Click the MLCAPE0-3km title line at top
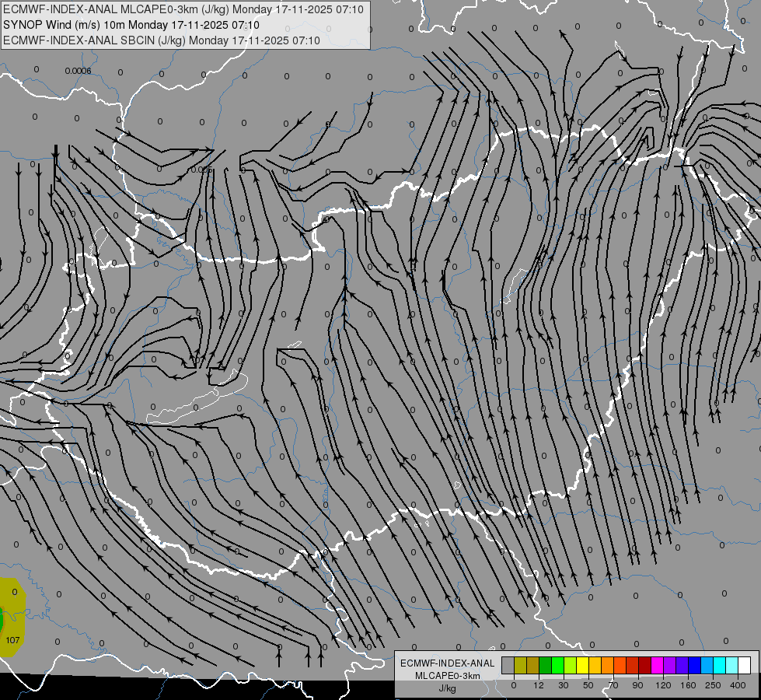This screenshot has width=761, height=700. pos(183,9)
